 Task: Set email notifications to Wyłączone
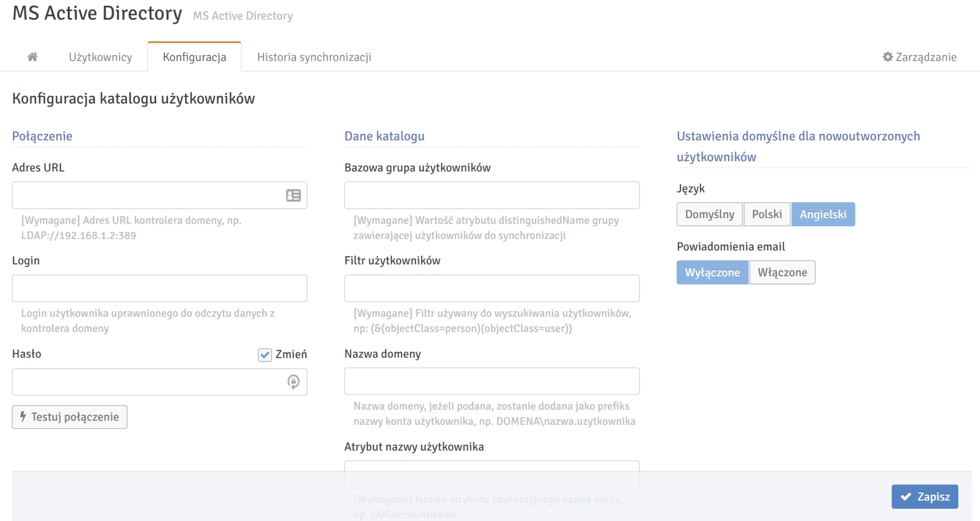point(713,272)
